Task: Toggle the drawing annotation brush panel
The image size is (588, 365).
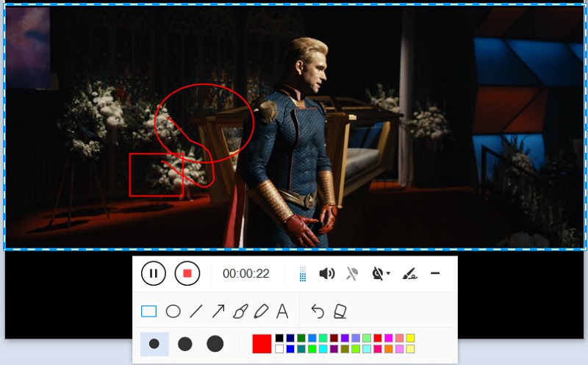Action: click(x=410, y=273)
